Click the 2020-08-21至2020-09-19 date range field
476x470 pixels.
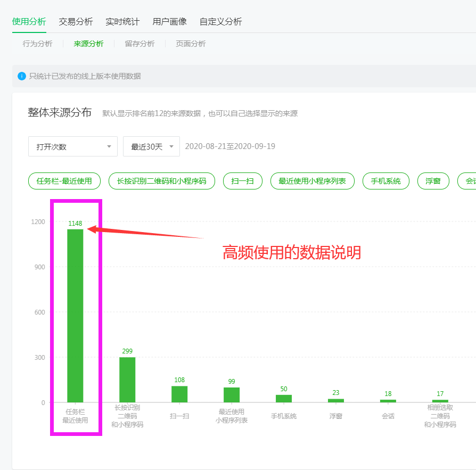[230, 146]
